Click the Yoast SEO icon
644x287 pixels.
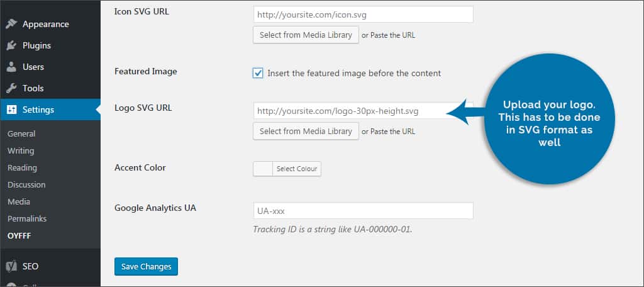tap(11, 266)
